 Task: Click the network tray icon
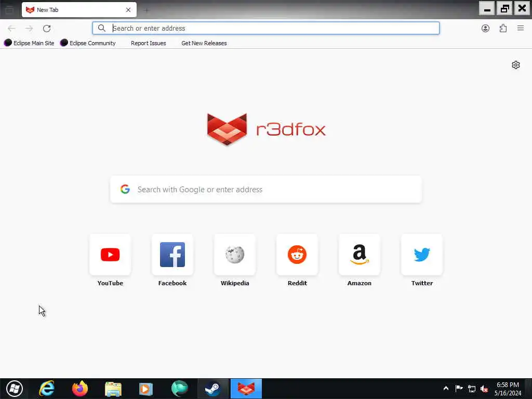[x=472, y=389]
